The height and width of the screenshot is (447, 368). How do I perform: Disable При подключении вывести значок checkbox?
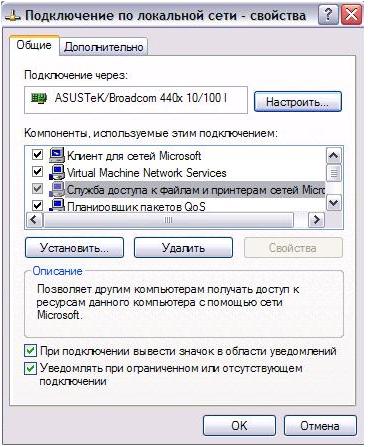point(31,351)
